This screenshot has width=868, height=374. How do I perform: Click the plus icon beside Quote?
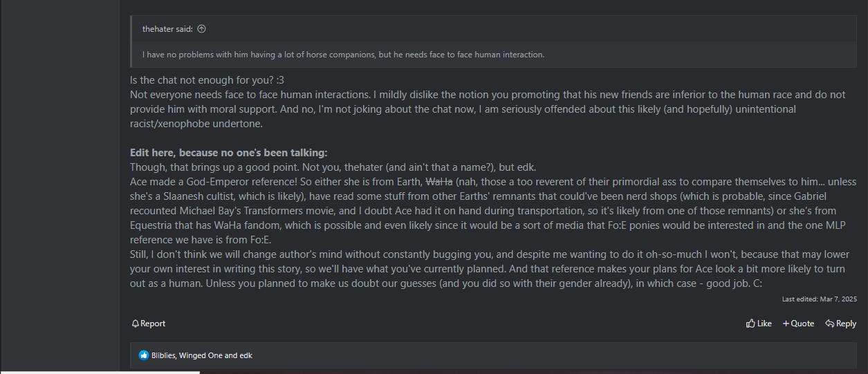786,324
